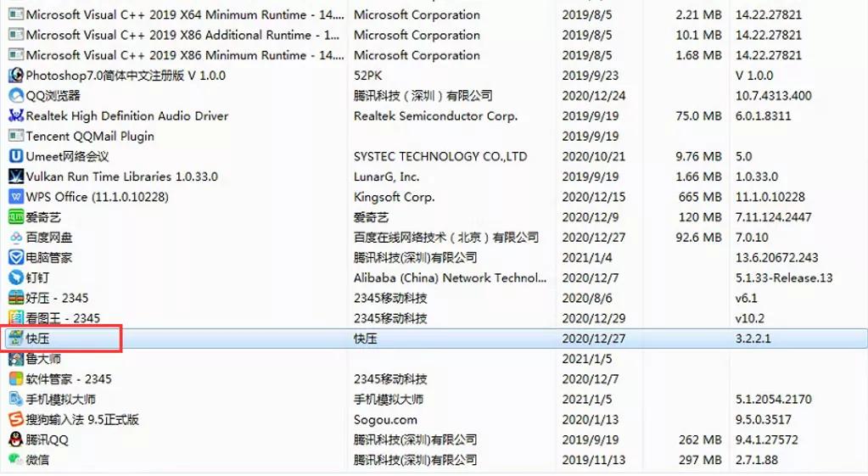Image resolution: width=868 pixels, height=476 pixels.
Task: Click the 电脑管家 shield icon
Action: [x=17, y=257]
